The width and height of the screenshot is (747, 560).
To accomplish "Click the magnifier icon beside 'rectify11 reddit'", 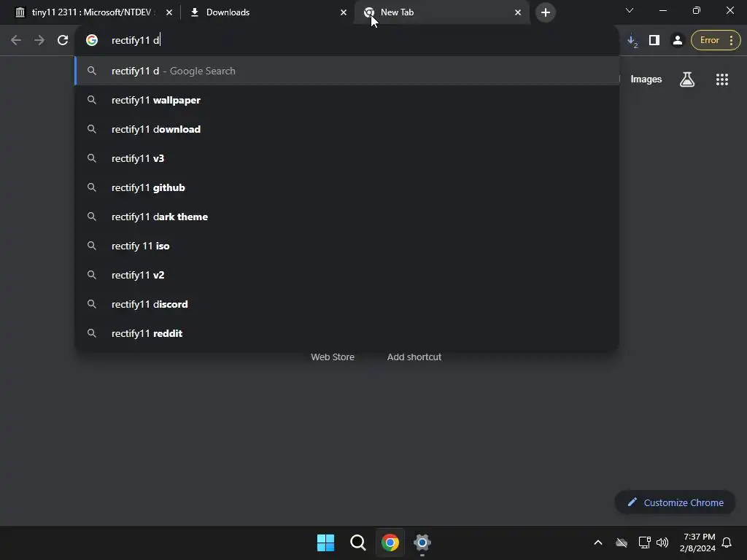I will [x=92, y=333].
